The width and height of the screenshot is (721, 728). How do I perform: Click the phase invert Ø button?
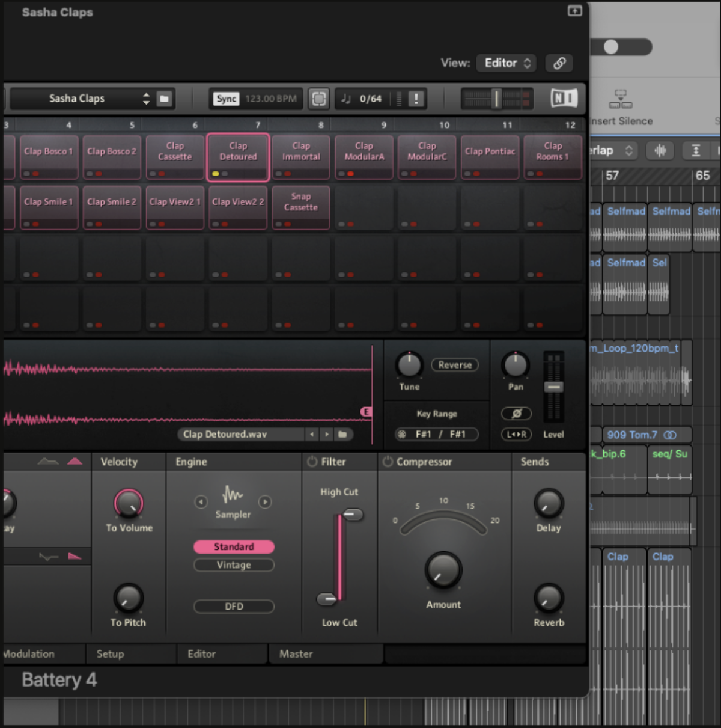point(516,414)
